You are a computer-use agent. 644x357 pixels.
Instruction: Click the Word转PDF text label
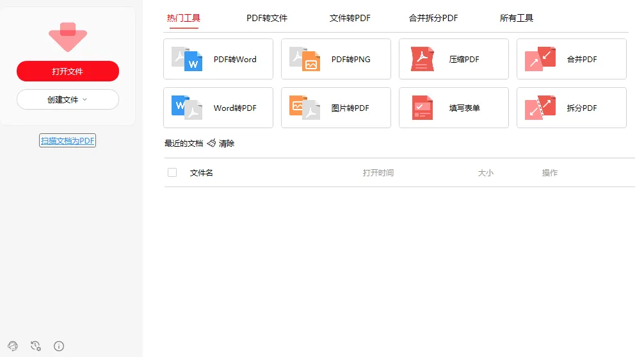pos(235,108)
